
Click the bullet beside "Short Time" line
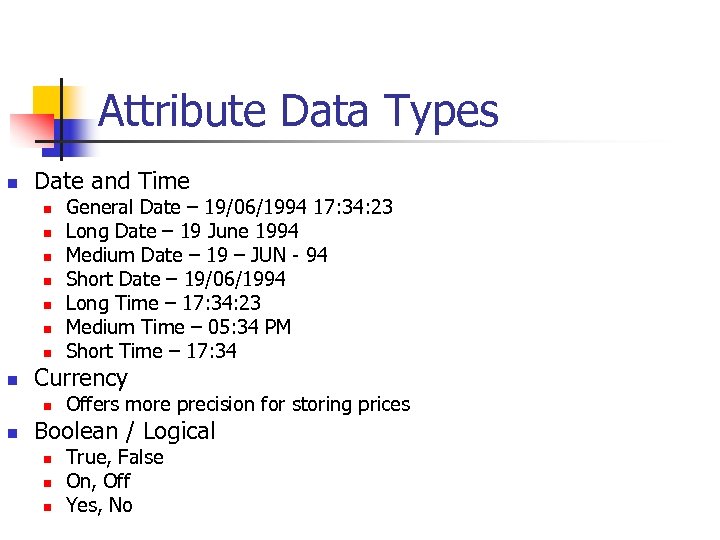point(45,353)
